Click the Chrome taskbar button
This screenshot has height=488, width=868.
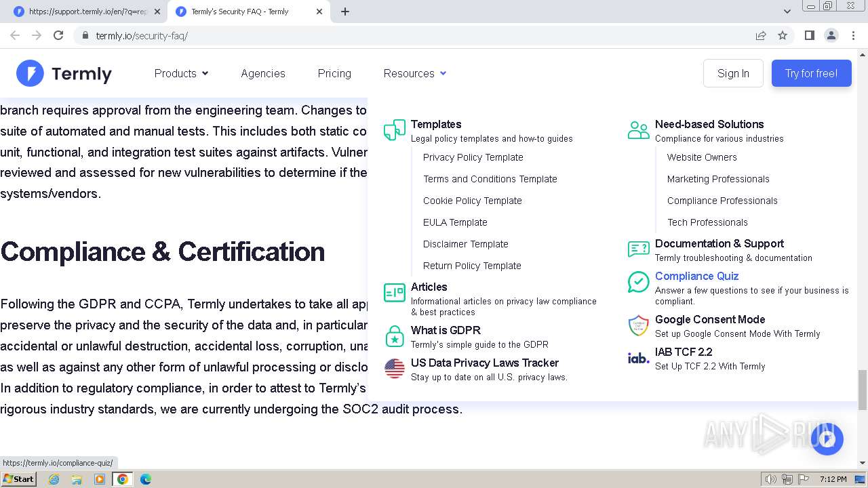[x=123, y=479]
